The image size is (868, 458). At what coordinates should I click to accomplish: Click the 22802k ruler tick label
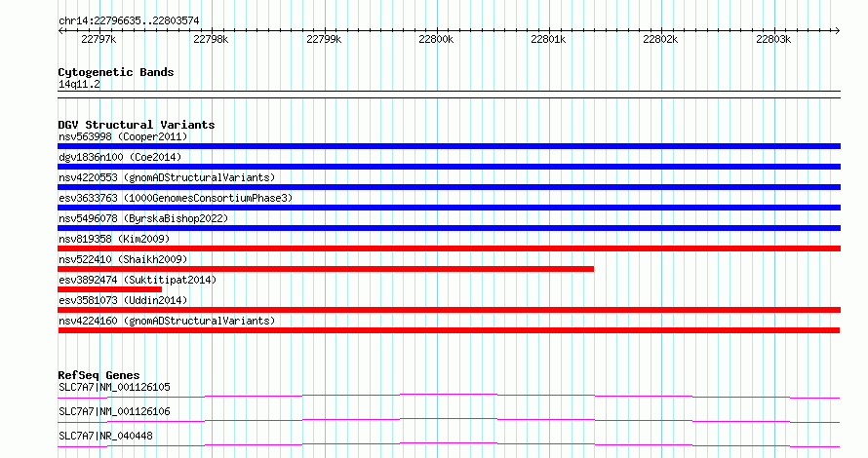point(660,39)
